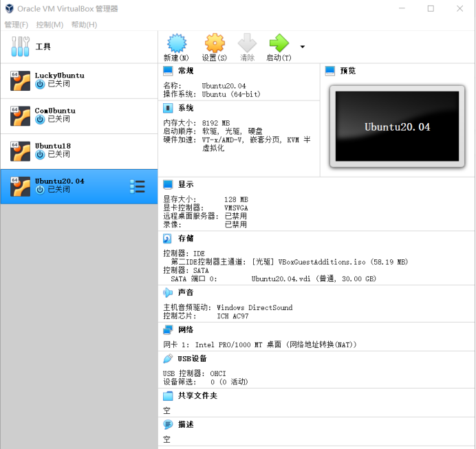This screenshot has height=449, width=476.
Task: Click the 显示 display section icon
Action: tap(168, 184)
